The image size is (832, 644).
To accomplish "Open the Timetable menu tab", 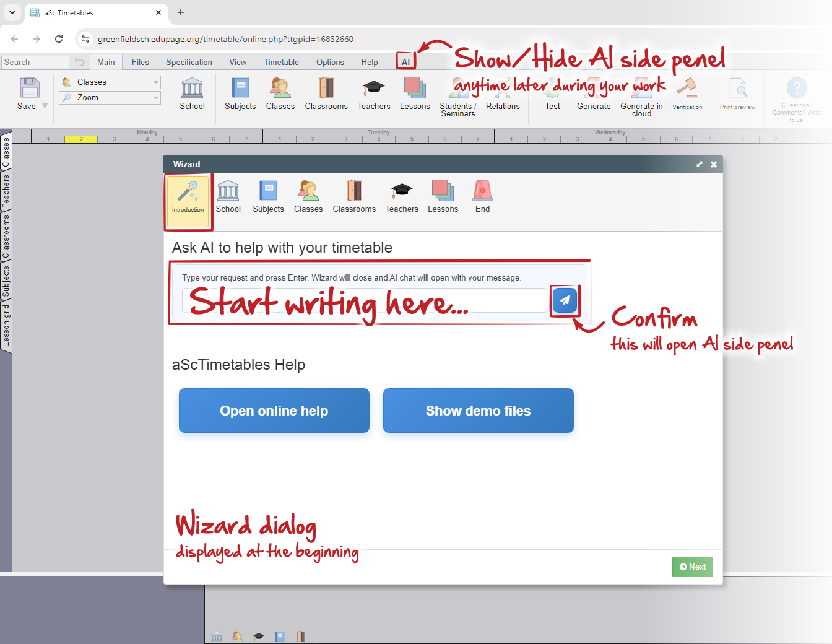I will [282, 62].
